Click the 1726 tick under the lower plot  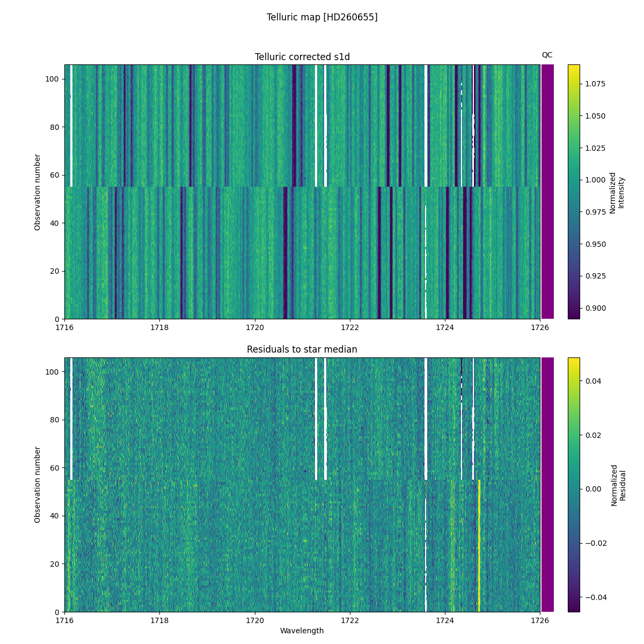click(x=540, y=620)
